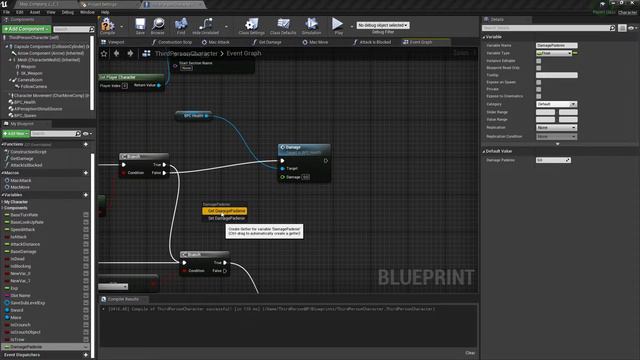The width and height of the screenshot is (640, 360).
Task: Navigate forward with the graph right arrow
Action: (x=130, y=53)
